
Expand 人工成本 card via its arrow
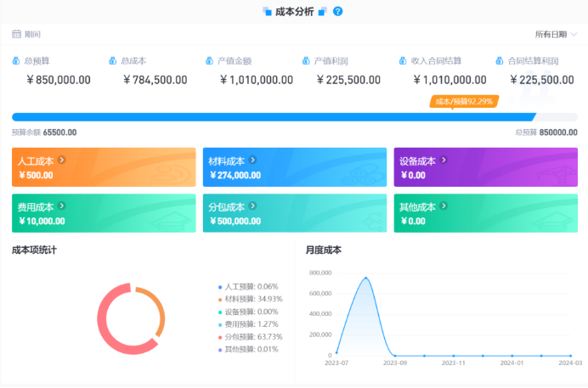click(61, 160)
